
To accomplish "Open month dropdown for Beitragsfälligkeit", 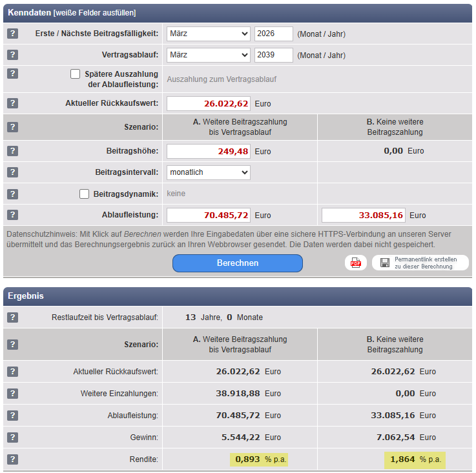I will coord(208,34).
